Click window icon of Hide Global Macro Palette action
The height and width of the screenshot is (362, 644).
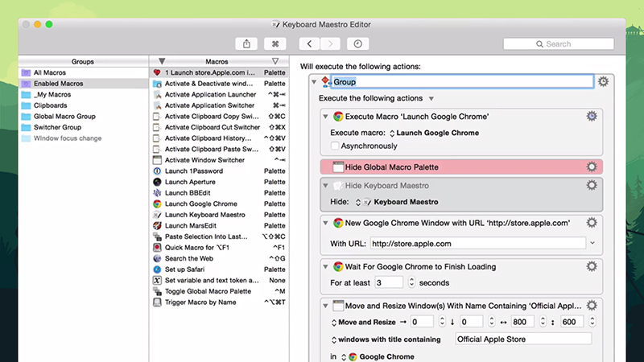pyautogui.click(x=338, y=167)
